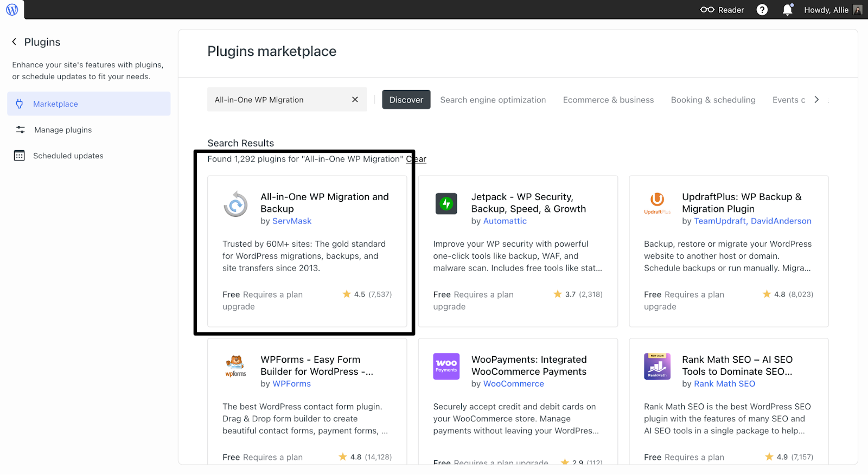This screenshot has width=868, height=475.
Task: Click the UpdraftPlus plugin logo
Action: pyautogui.click(x=658, y=203)
